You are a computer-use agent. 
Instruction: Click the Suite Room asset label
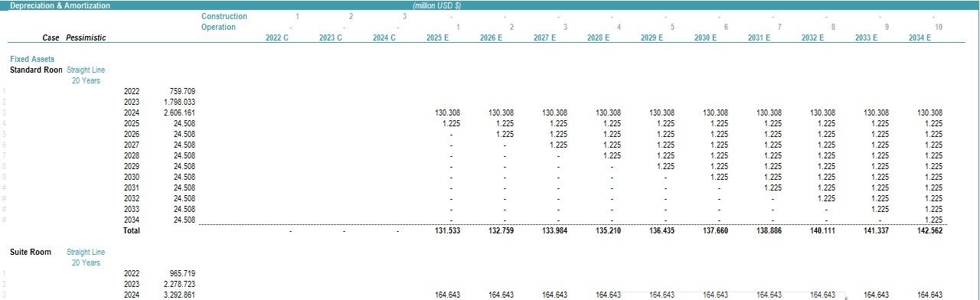pyautogui.click(x=31, y=252)
